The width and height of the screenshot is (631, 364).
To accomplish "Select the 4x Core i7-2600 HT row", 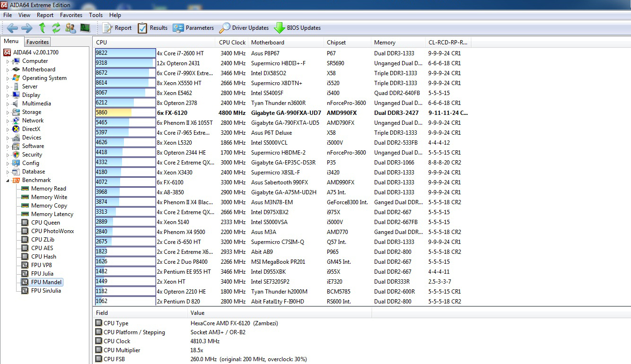I will [x=283, y=53].
